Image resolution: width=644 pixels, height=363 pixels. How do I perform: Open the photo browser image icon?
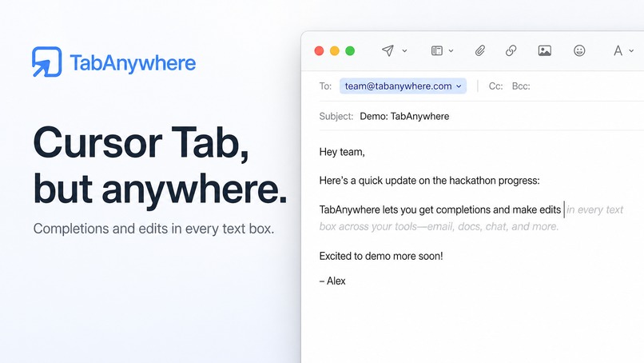point(545,50)
